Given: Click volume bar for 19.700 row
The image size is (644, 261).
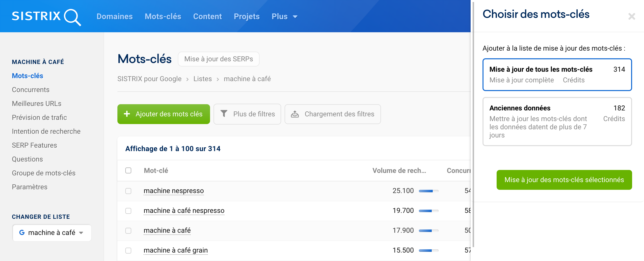Looking at the screenshot, I should [x=429, y=211].
